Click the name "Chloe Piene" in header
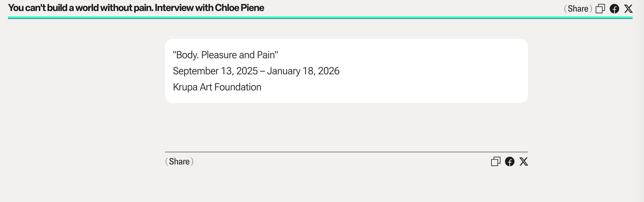 (239, 8)
